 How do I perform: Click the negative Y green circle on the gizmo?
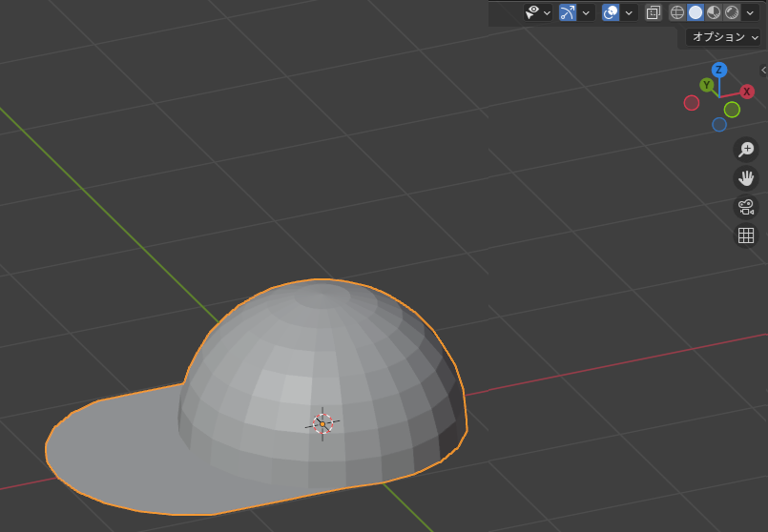(732, 110)
